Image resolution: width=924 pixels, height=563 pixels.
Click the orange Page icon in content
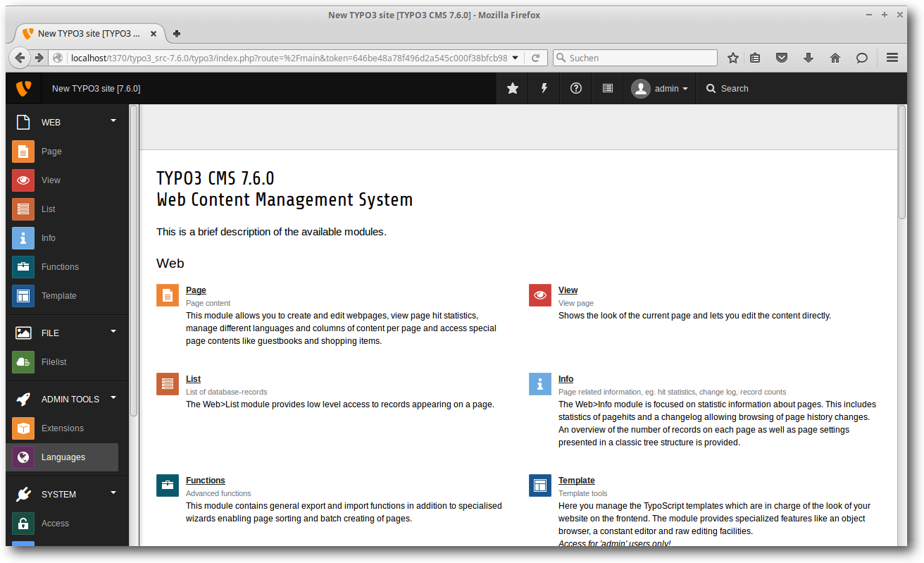[168, 295]
